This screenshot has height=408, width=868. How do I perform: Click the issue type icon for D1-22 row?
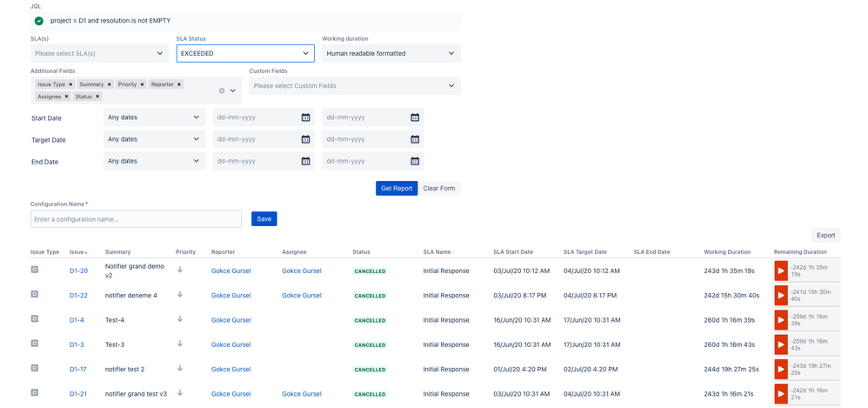point(35,294)
